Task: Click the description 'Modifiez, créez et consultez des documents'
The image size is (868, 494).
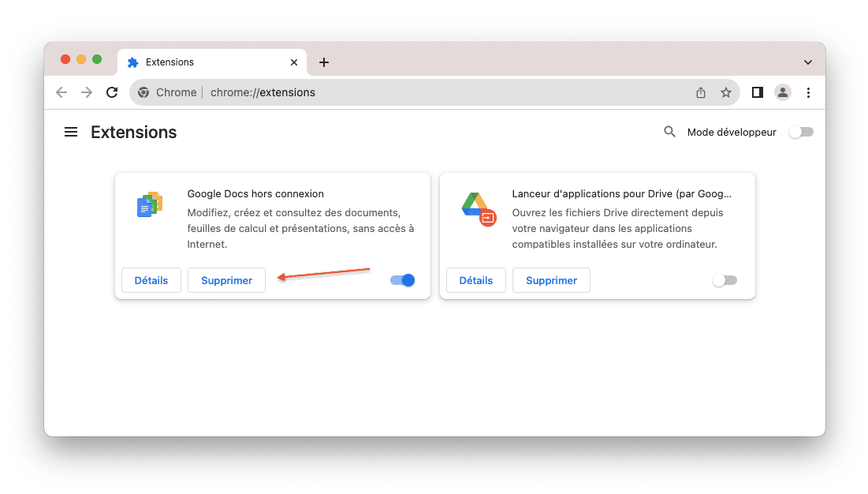Action: point(300,228)
